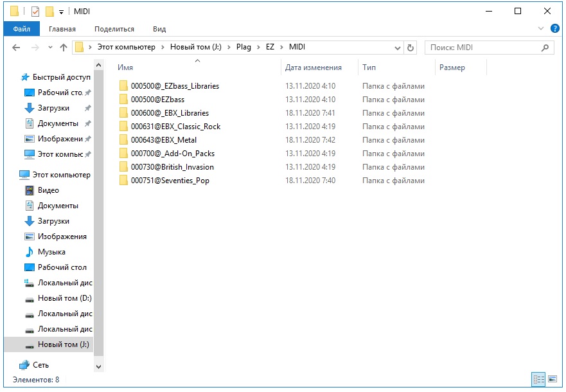Go up one folder level arrow

tap(64, 48)
